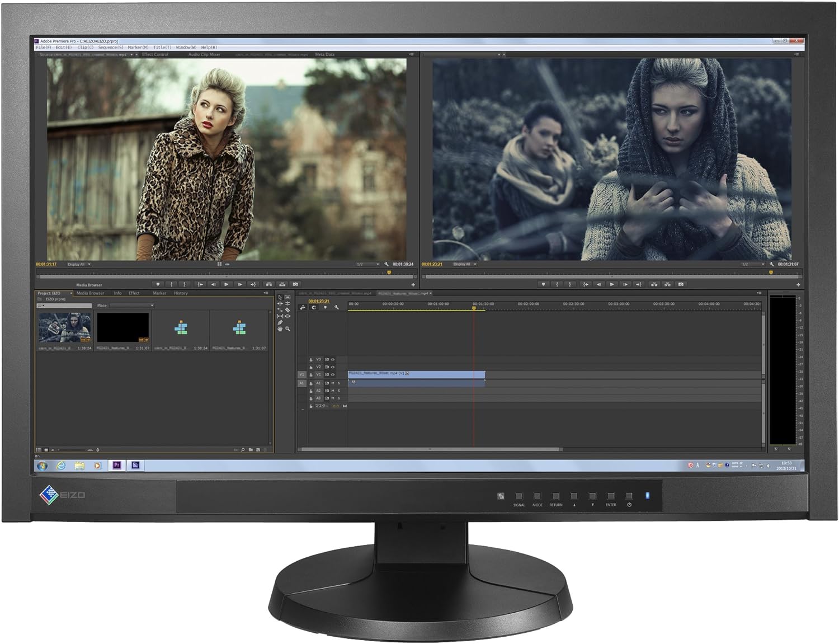Switch to the Audio Clip Mixer tab

pyautogui.click(x=204, y=54)
